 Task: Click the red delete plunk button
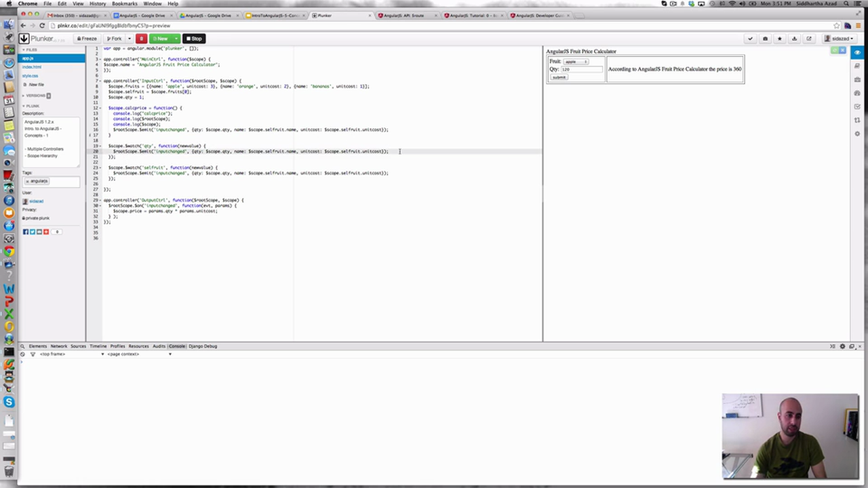click(141, 39)
